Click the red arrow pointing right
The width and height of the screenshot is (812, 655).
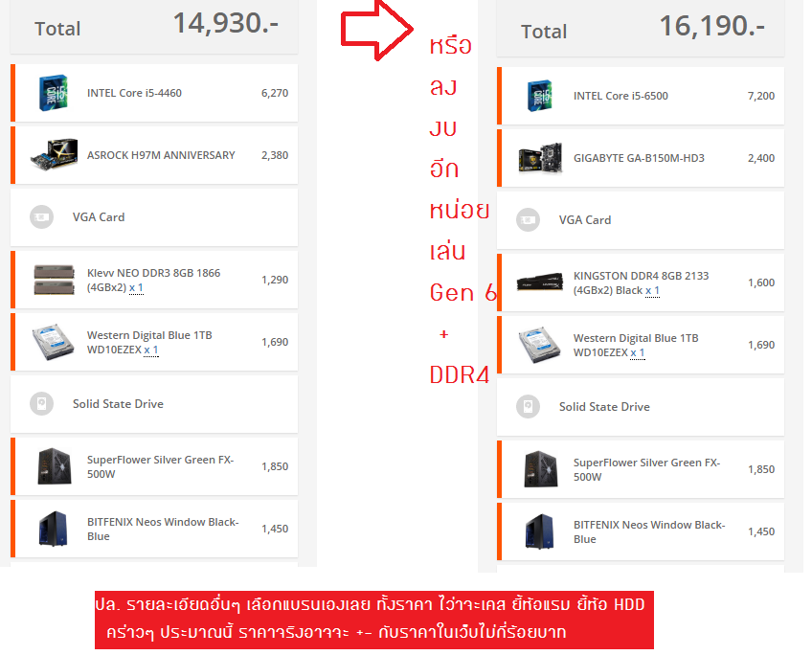click(376, 31)
